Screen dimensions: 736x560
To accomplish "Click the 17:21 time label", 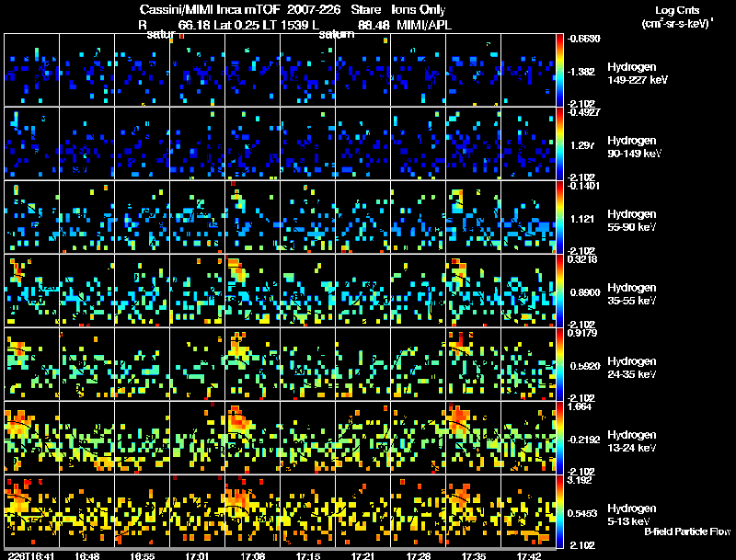I will 362,555.
